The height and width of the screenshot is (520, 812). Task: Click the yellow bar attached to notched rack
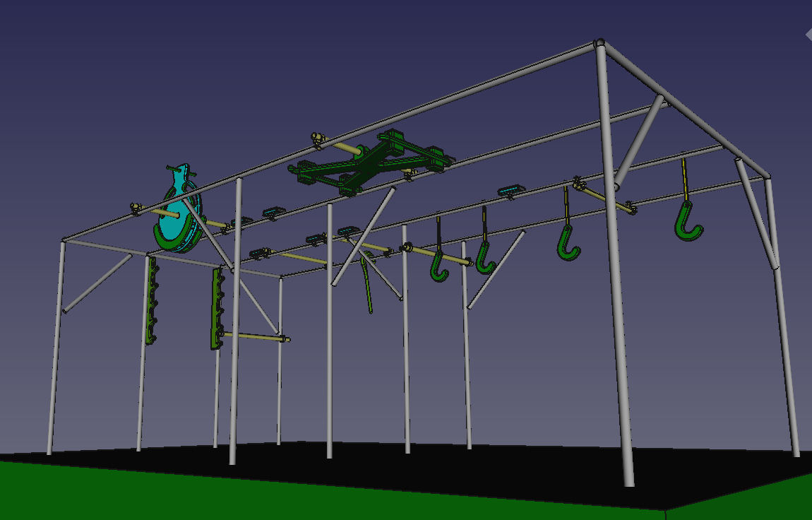tap(254, 337)
